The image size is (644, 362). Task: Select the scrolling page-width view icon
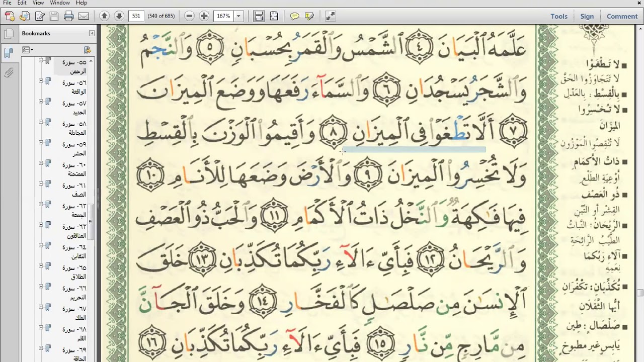[259, 16]
